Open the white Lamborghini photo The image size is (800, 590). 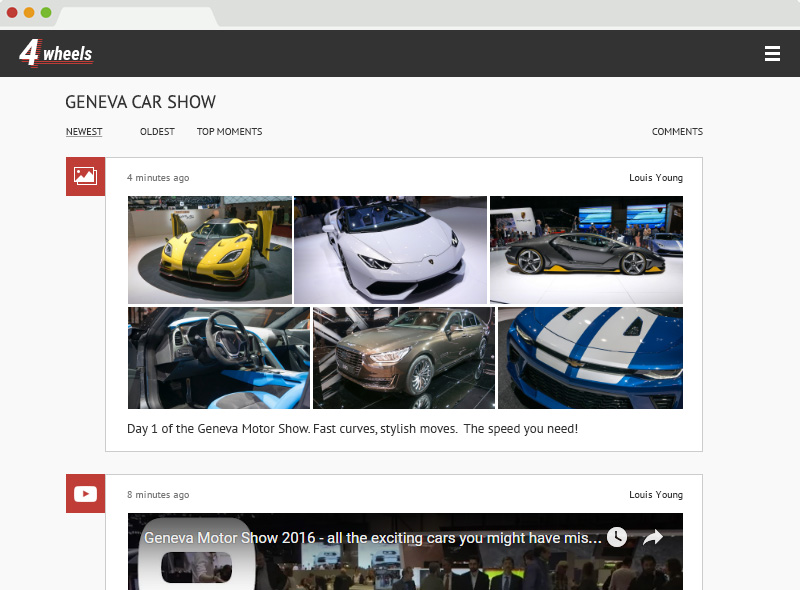[x=390, y=249]
